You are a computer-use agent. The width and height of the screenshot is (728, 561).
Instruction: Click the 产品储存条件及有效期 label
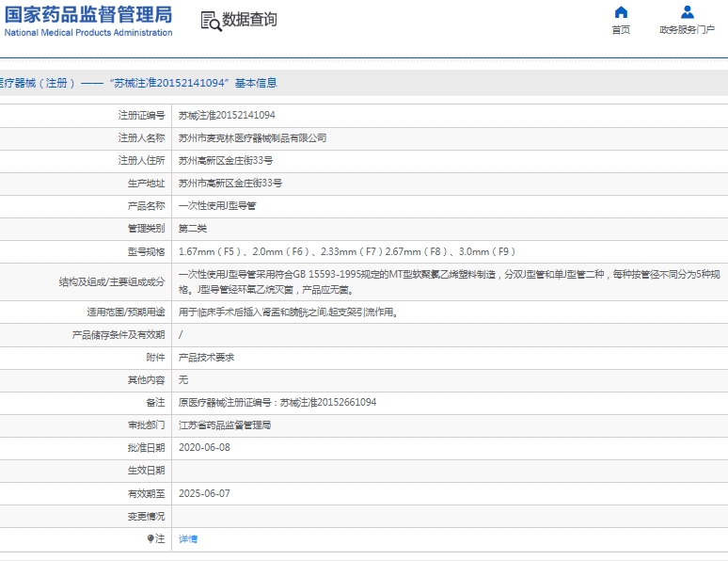click(x=119, y=335)
